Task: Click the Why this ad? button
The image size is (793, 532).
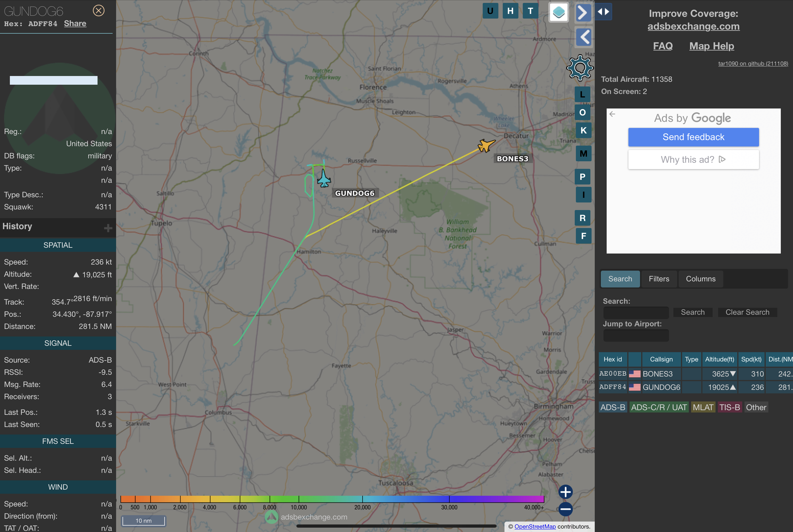Action: click(693, 160)
